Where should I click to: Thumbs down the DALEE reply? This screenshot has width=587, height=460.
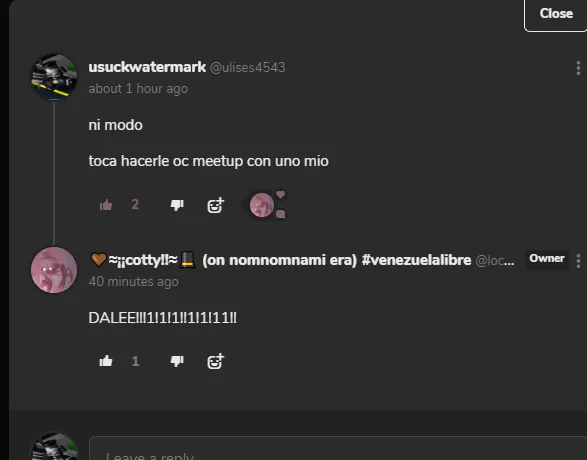pos(177,361)
